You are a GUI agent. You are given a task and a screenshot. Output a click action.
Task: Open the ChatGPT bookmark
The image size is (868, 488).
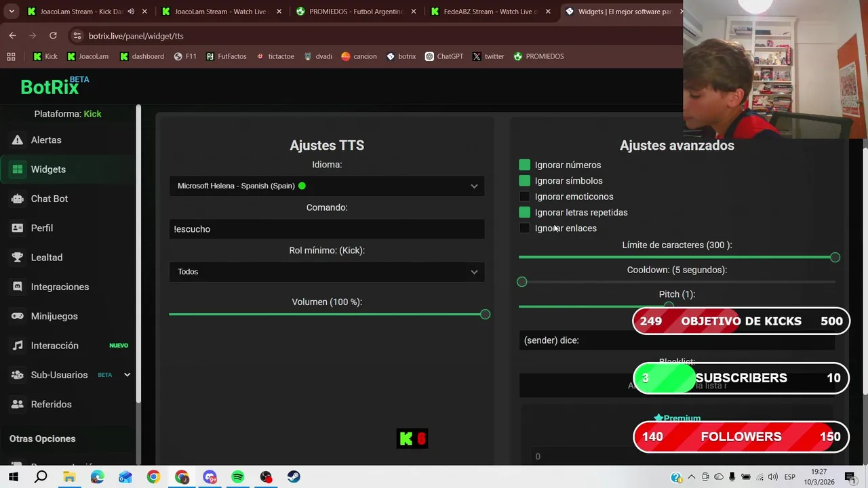point(443,56)
